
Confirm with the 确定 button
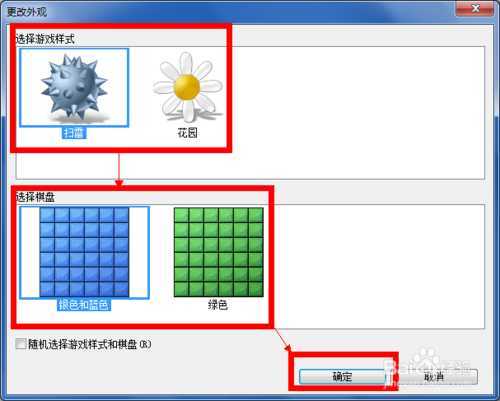342,377
